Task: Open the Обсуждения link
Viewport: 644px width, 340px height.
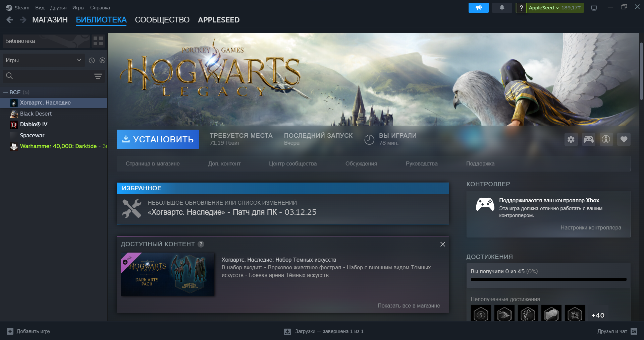Action: tap(361, 164)
